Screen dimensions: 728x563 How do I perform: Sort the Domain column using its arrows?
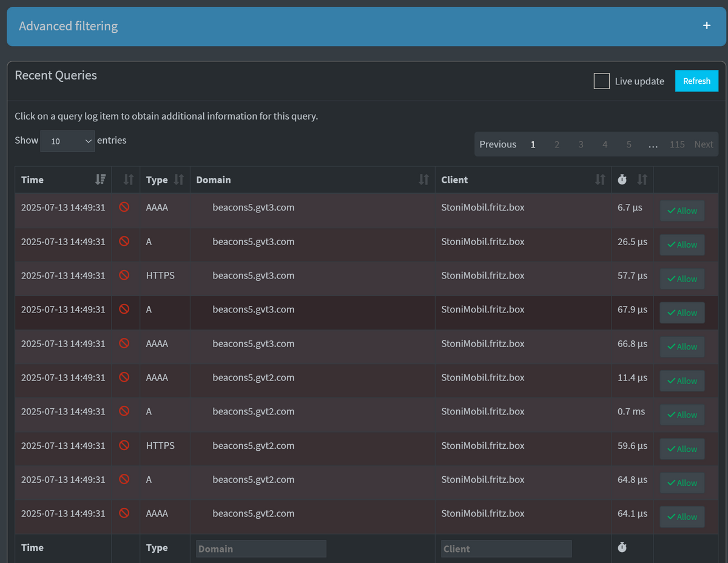[423, 180]
